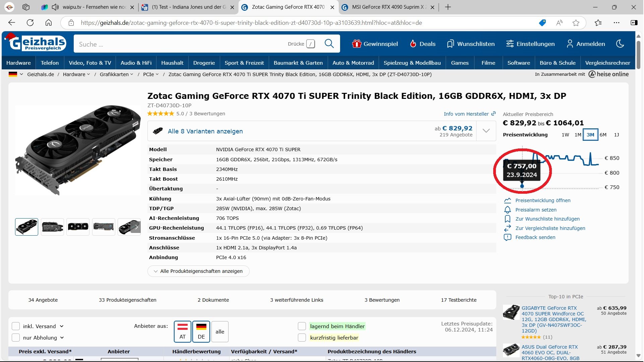Viewport: 644px width, 362px height.
Task: Toggle dark mode moon icon
Action: [x=620, y=44]
